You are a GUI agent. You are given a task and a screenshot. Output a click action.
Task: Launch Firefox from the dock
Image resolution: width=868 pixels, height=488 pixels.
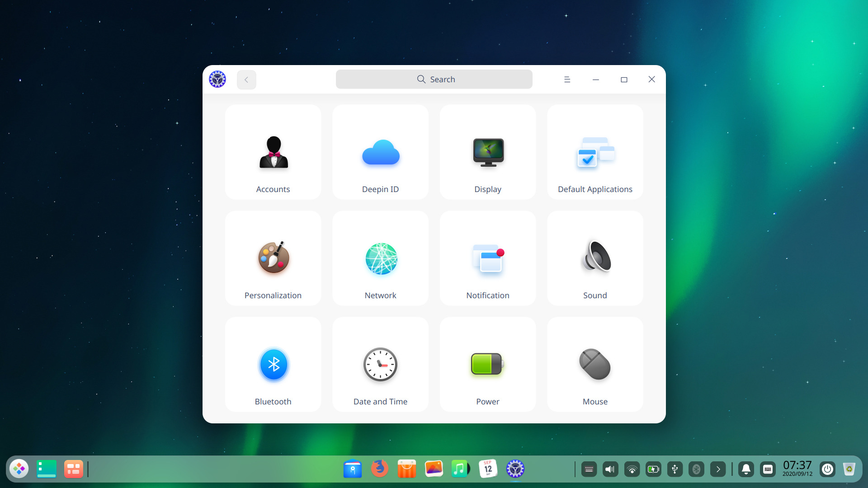[379, 469]
